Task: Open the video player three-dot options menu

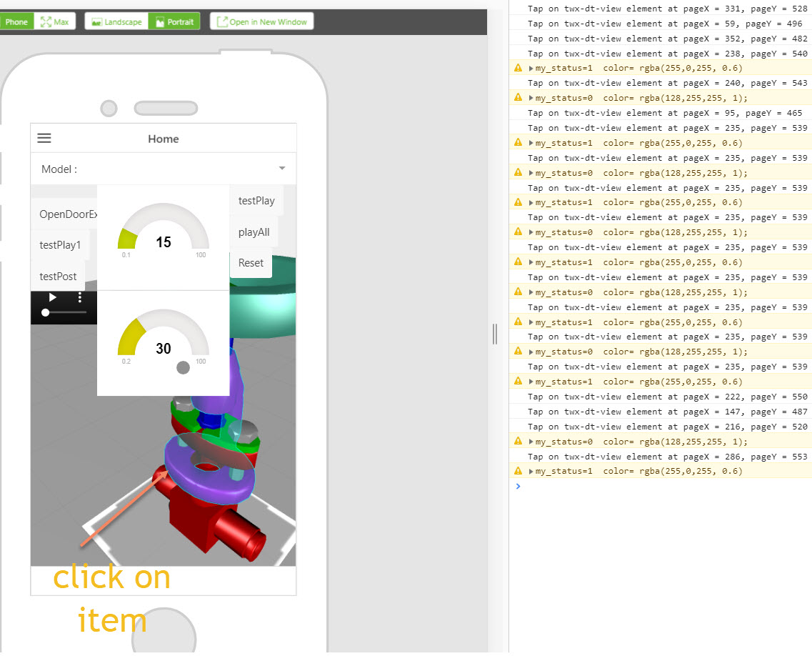Action: pyautogui.click(x=79, y=297)
